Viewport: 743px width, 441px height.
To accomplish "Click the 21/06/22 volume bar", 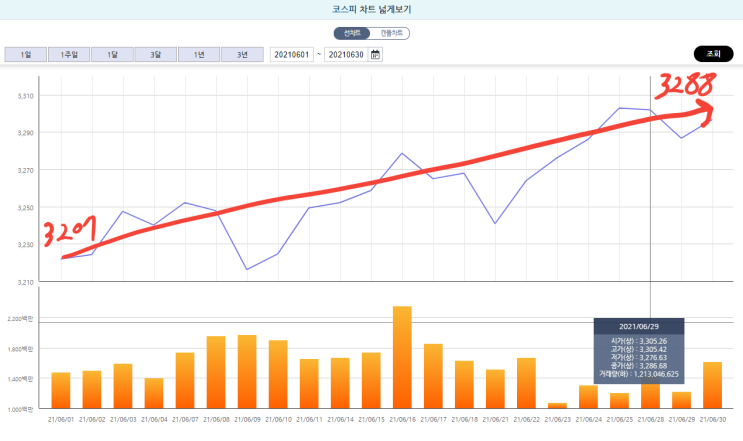I will tap(526, 383).
